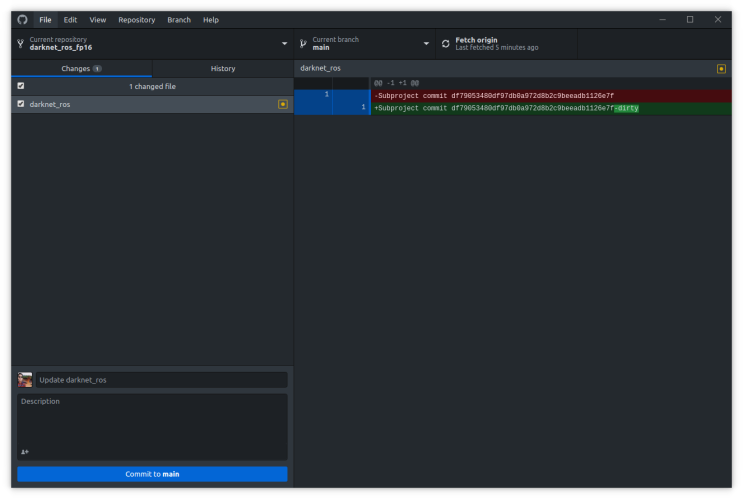Open the Help menu
743x499 pixels.
tap(211, 19)
